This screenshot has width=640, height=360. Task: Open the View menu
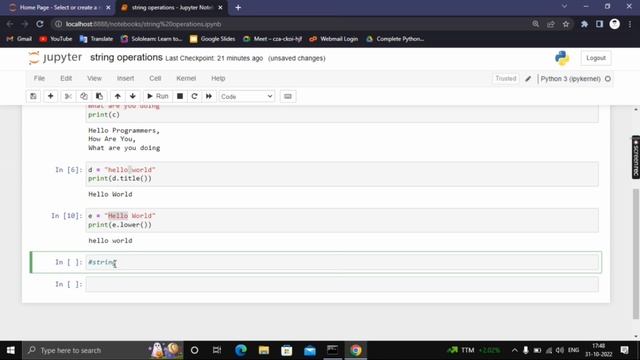pyautogui.click(x=94, y=78)
